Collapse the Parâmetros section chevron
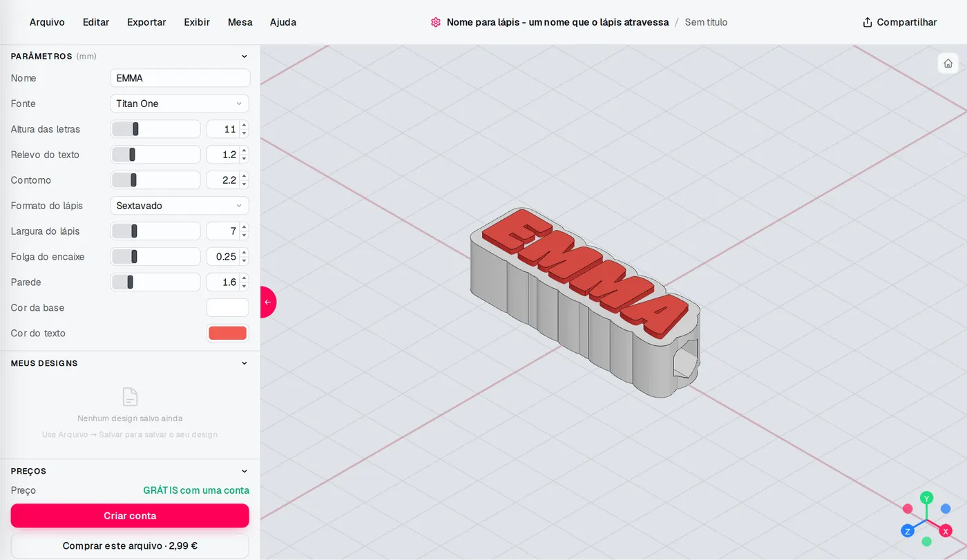The image size is (967, 560). 244,57
